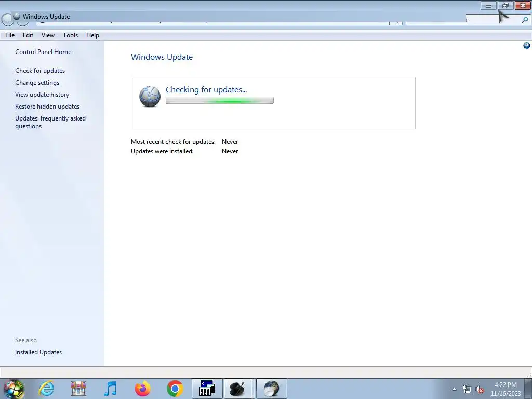This screenshot has height=399, width=532.
Task: Restore down the Windows Update window
Action: point(506,5)
